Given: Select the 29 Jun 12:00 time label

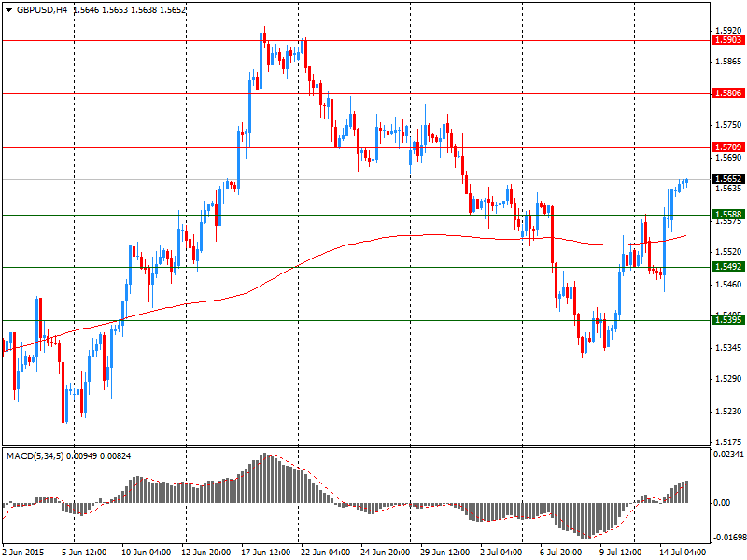Looking at the screenshot, I should 445,553.
